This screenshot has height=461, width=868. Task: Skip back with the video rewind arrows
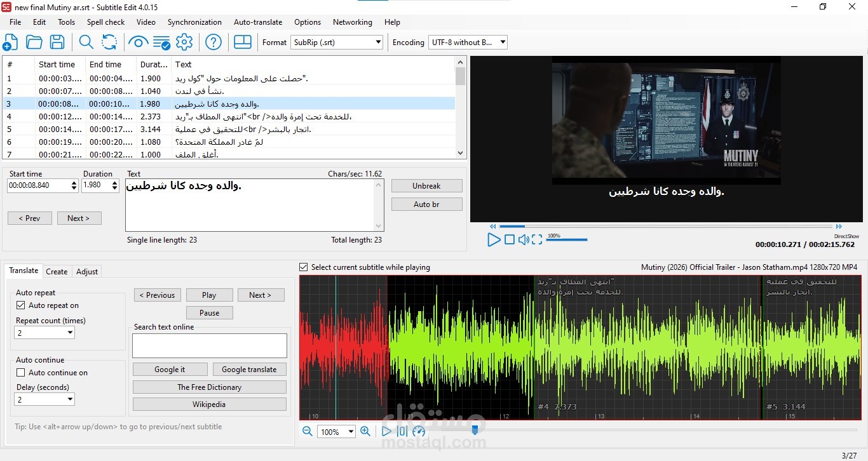pyautogui.click(x=492, y=226)
